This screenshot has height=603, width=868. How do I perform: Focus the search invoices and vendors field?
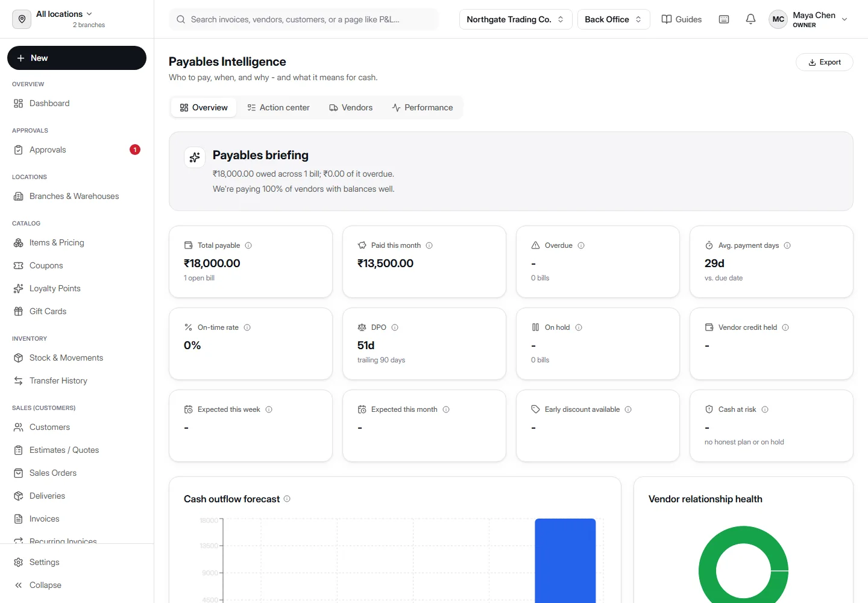(304, 19)
